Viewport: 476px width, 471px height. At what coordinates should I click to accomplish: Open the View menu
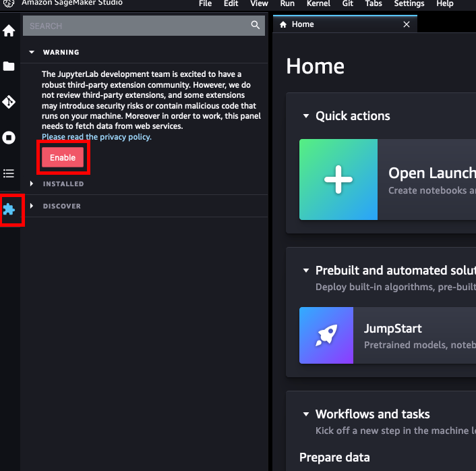tap(259, 3)
